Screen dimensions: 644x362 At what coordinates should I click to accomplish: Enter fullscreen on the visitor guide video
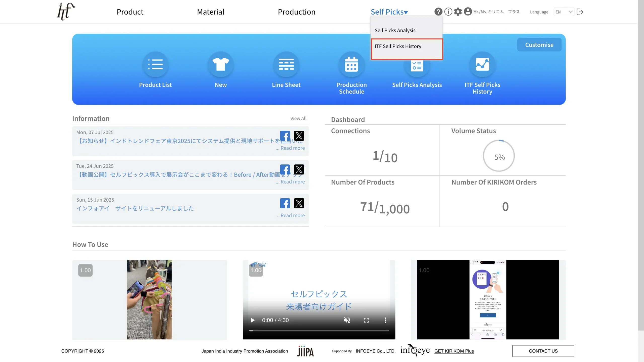(366, 320)
